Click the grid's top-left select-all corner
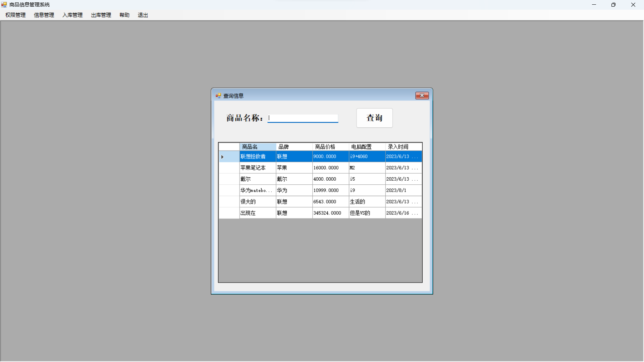This screenshot has height=362, width=644. pyautogui.click(x=229, y=147)
